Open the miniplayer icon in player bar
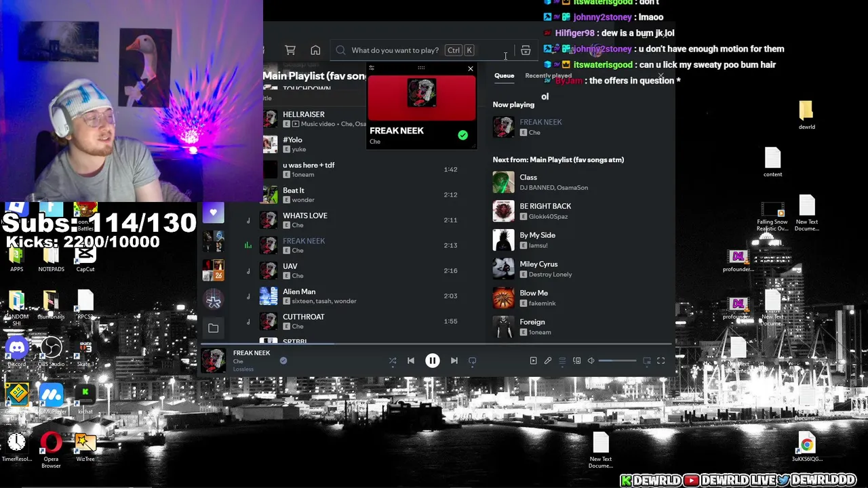This screenshot has height=488, width=868. [647, 361]
